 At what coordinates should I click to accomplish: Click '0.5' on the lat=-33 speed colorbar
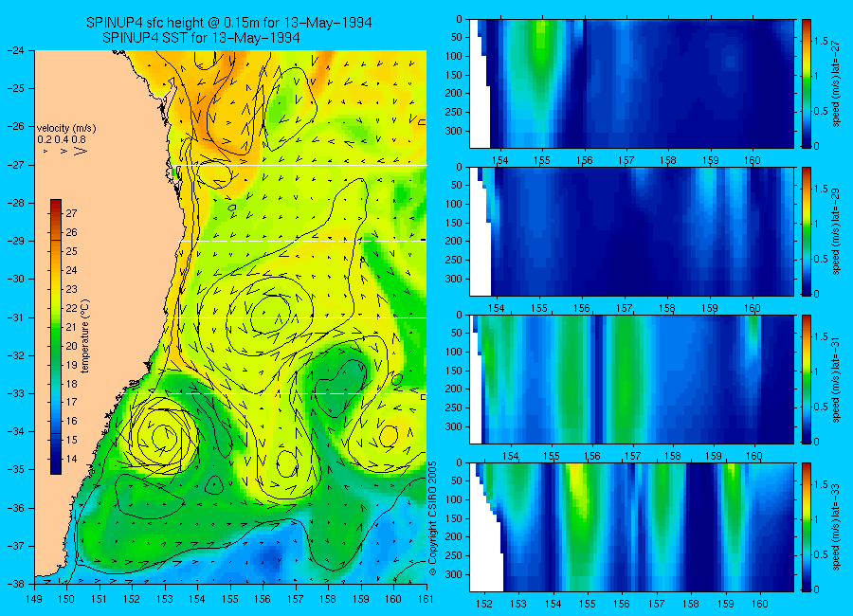pos(821,554)
